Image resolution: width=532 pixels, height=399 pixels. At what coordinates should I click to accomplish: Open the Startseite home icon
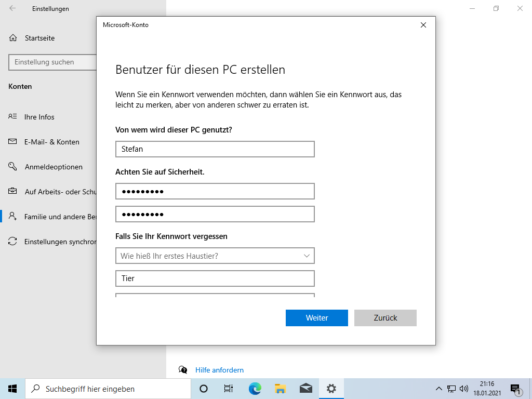(13, 37)
